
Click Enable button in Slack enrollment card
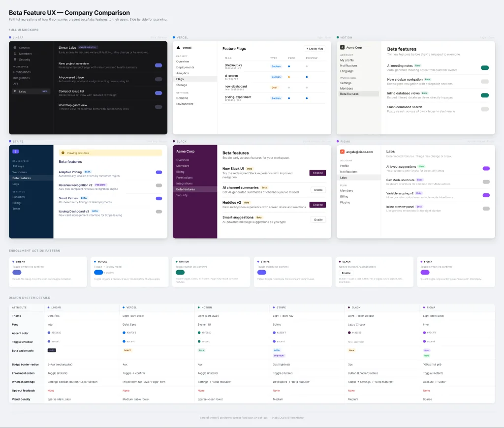(346, 273)
